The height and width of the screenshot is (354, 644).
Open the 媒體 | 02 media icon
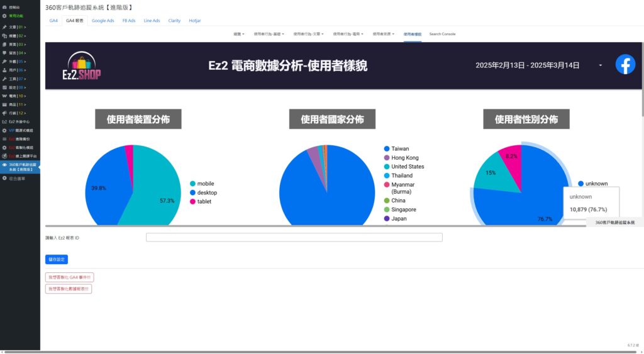tap(4, 36)
